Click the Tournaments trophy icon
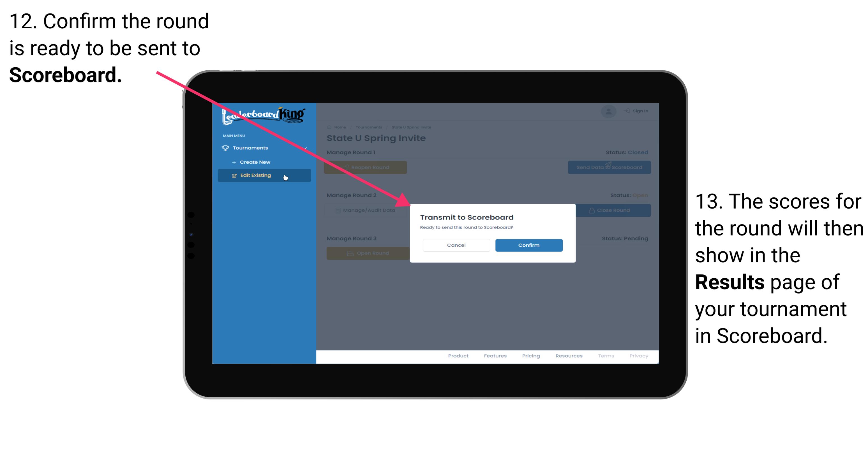Image resolution: width=868 pixels, height=467 pixels. (224, 148)
